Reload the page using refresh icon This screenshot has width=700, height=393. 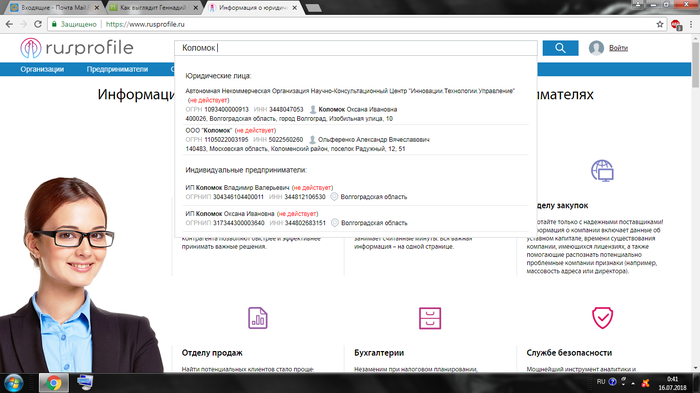click(x=38, y=24)
